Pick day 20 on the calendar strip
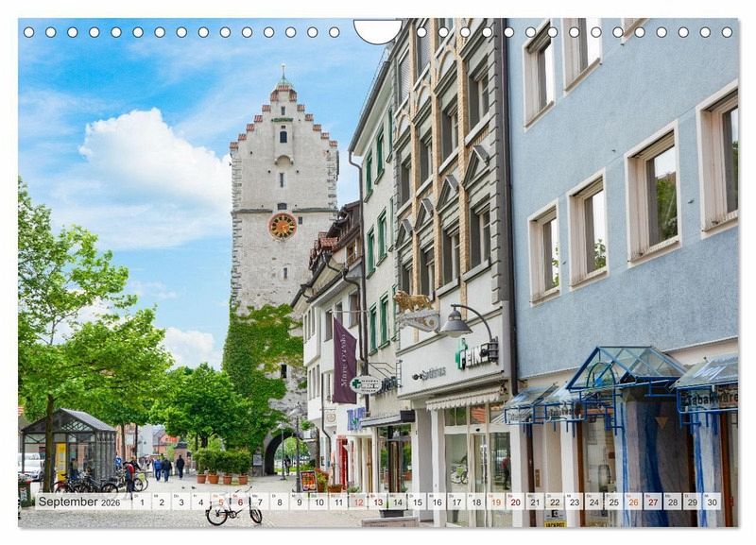 pos(515,502)
